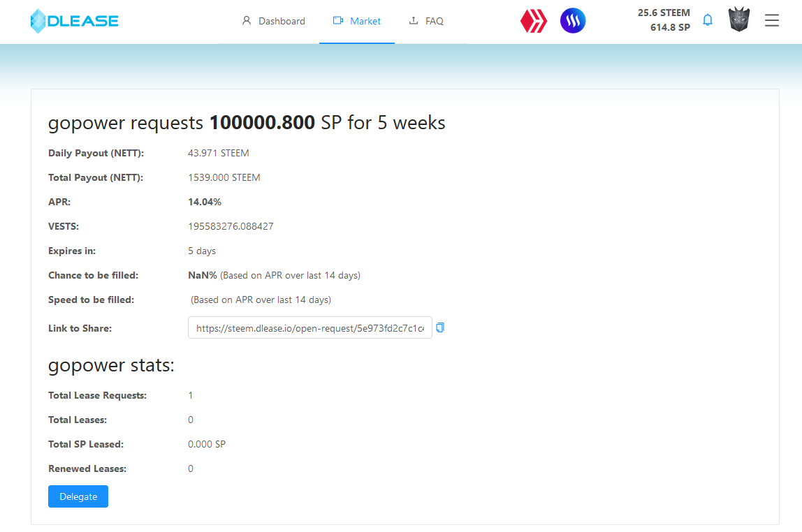The image size is (802, 532).
Task: Click the NaN% chance to be filled value
Action: coord(203,275)
